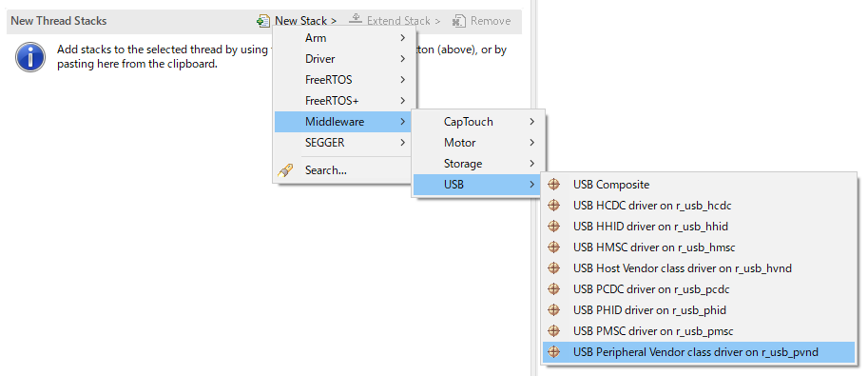Add USB Peripheral Vendor class driver on r_usb_pvnd
Screen dimensions: 868x376
(699, 352)
